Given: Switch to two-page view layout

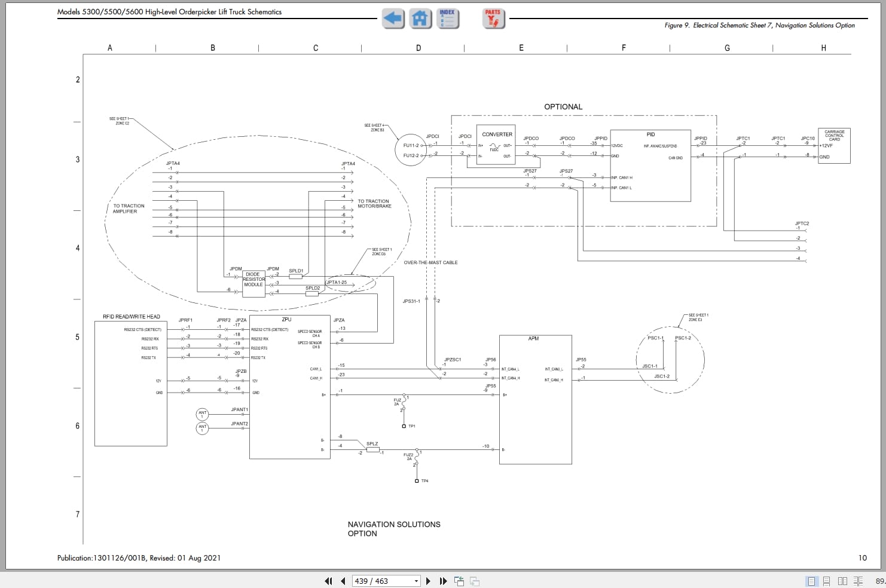Looking at the screenshot, I should click(842, 581).
